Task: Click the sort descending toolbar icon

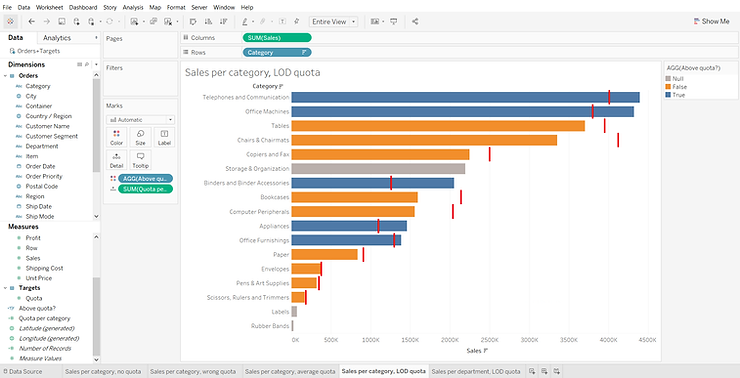Action: tap(223, 21)
